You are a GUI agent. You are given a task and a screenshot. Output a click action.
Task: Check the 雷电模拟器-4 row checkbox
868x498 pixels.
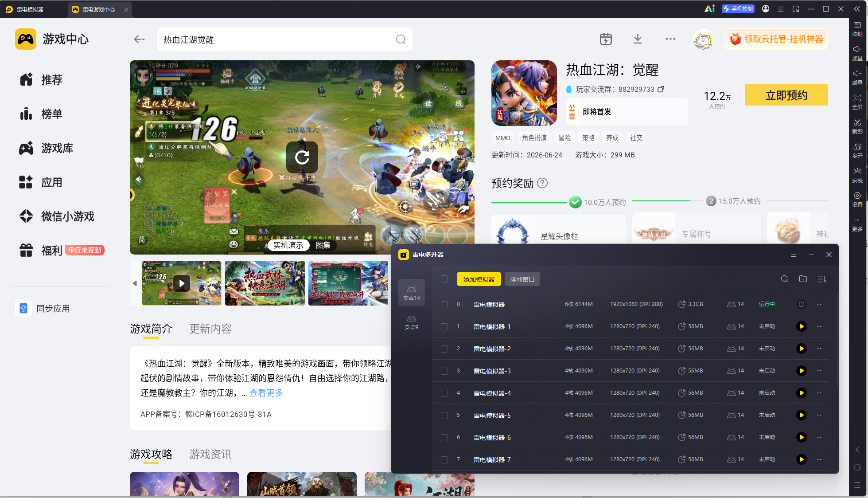[x=444, y=393]
